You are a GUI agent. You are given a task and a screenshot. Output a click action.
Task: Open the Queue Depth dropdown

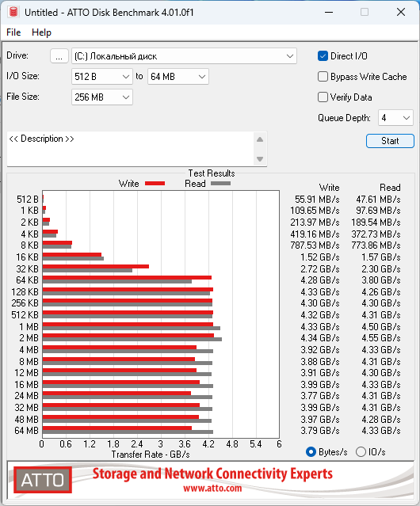coord(395,118)
